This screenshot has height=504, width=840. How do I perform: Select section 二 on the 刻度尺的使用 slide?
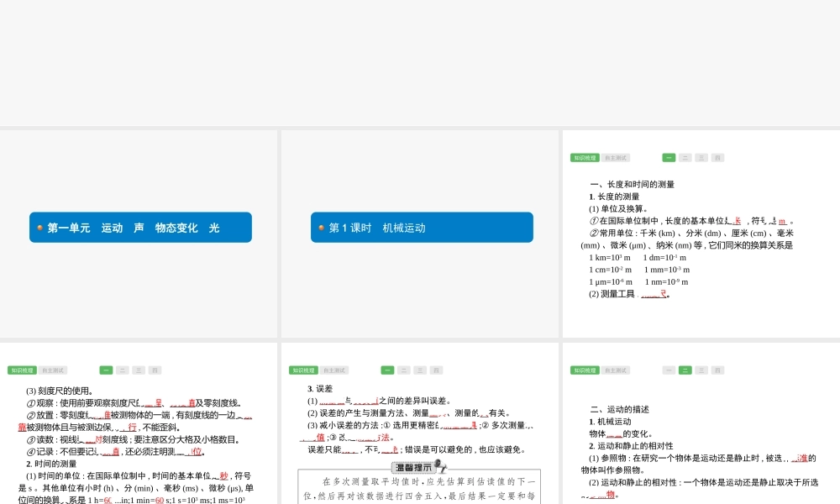pyautogui.click(x=122, y=370)
